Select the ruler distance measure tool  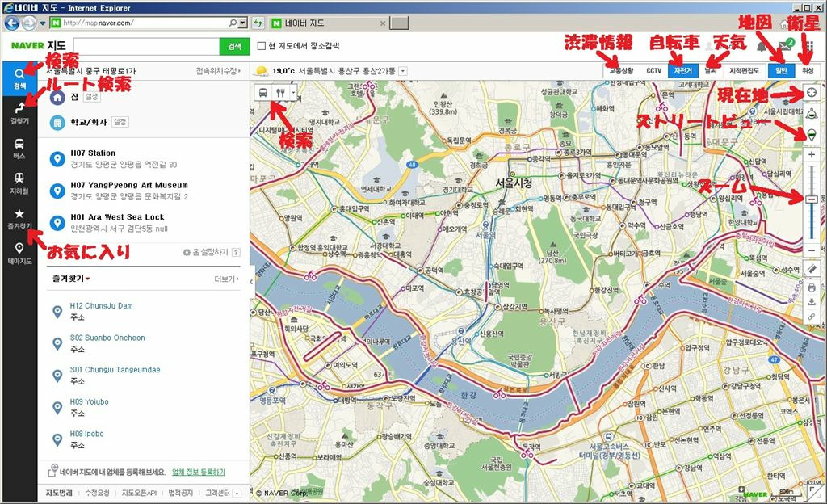[x=812, y=269]
